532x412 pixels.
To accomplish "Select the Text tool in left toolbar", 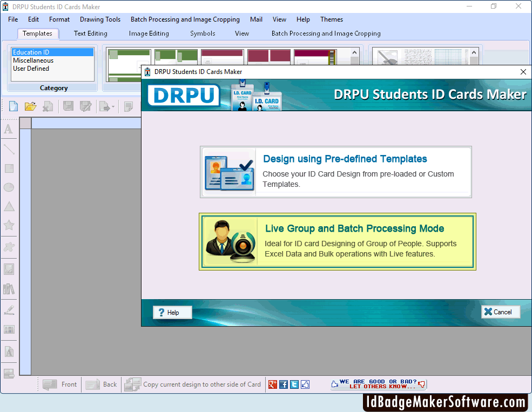I will pyautogui.click(x=9, y=129).
